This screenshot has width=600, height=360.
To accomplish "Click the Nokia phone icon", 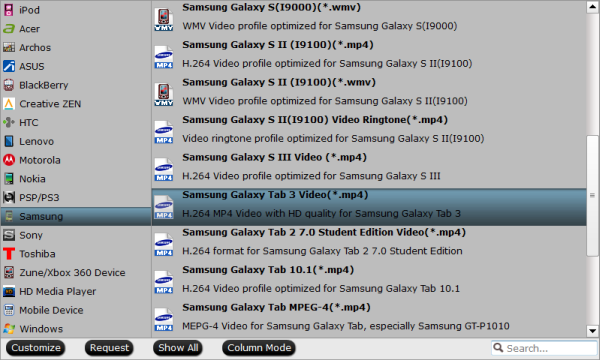I will [x=9, y=179].
